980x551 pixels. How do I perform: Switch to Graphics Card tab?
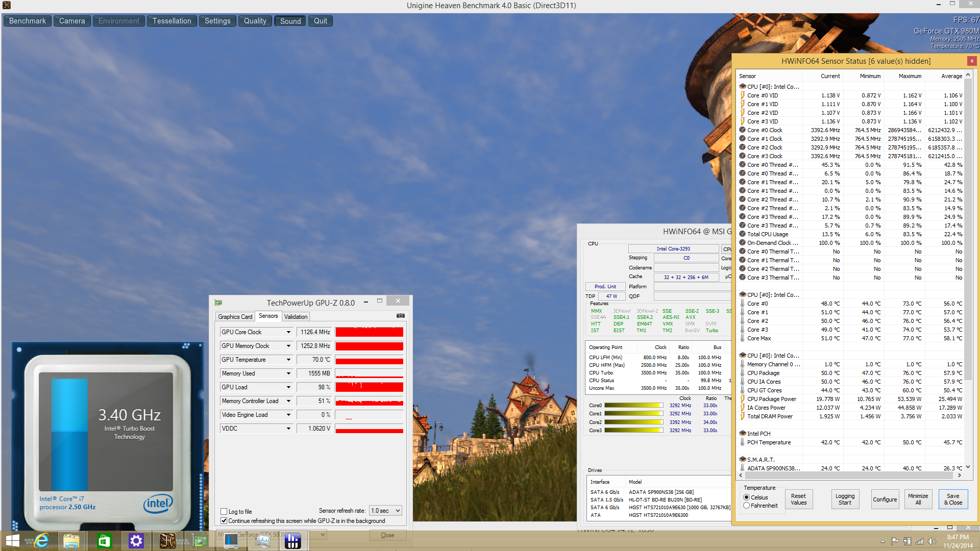click(x=235, y=317)
